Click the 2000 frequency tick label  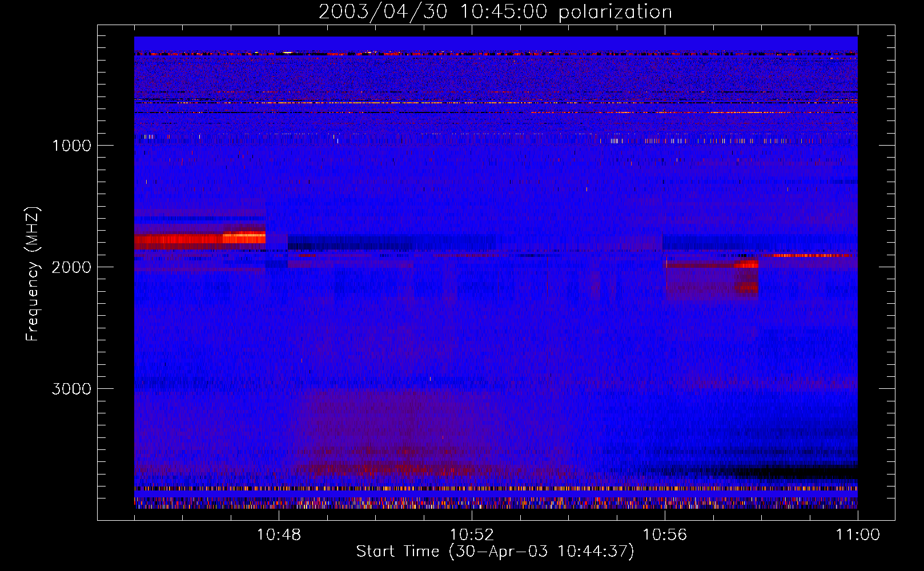(71, 267)
